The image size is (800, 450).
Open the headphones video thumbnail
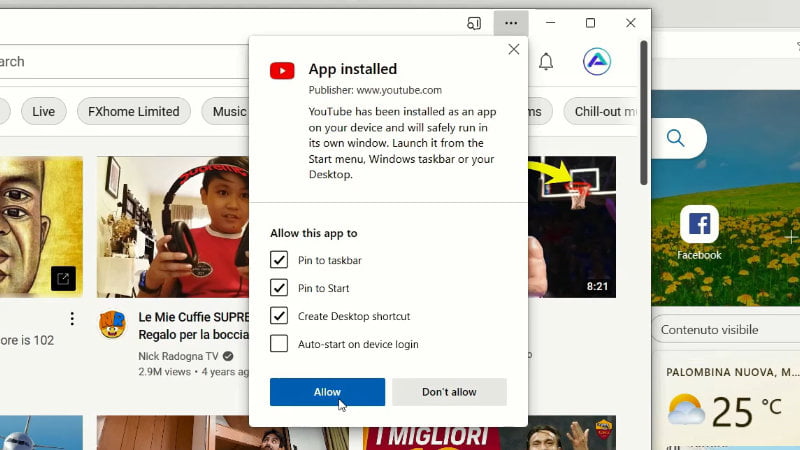(x=173, y=227)
